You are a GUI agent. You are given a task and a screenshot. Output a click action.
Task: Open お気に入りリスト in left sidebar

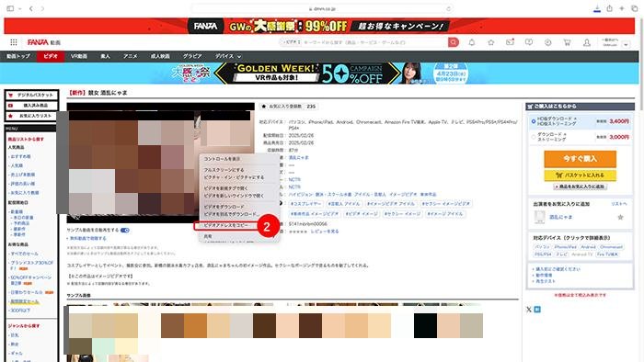tap(31, 116)
